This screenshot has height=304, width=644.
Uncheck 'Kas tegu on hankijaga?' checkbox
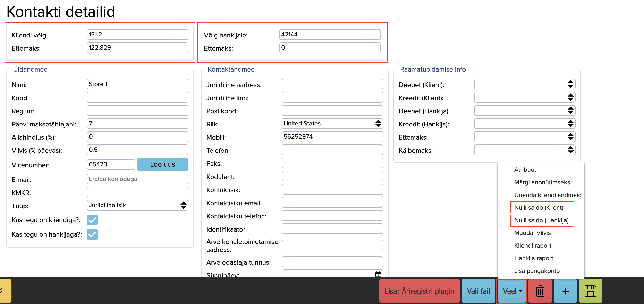[x=92, y=234]
